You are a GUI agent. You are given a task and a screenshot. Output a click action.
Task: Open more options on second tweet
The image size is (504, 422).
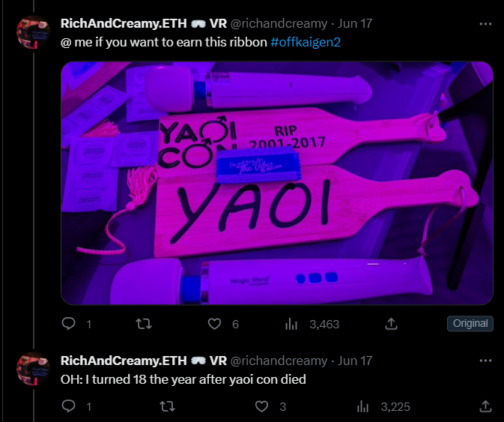[485, 361]
